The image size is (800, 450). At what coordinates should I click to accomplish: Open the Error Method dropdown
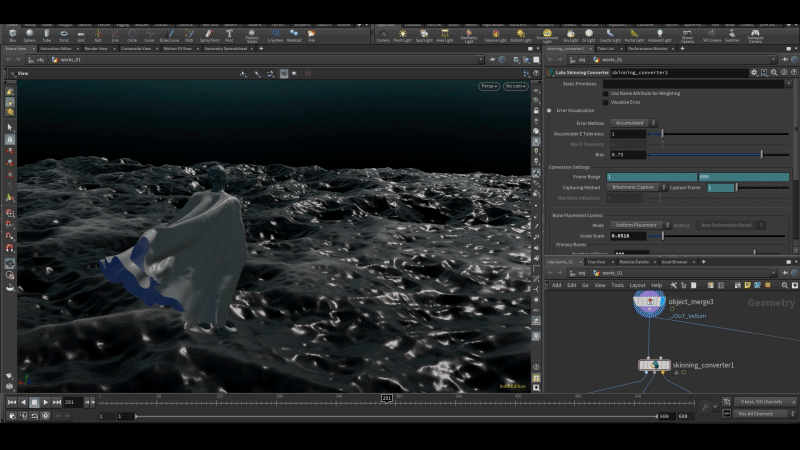pos(631,122)
